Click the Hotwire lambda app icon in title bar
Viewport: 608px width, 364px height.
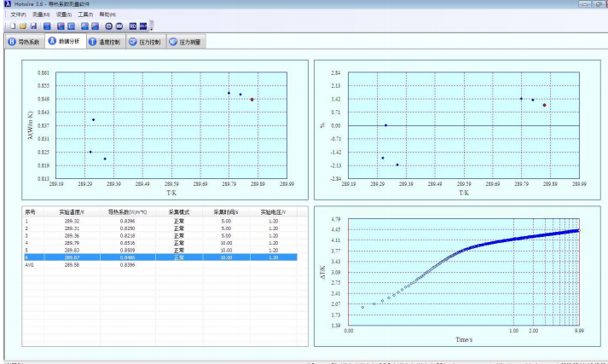pyautogui.click(x=8, y=4)
